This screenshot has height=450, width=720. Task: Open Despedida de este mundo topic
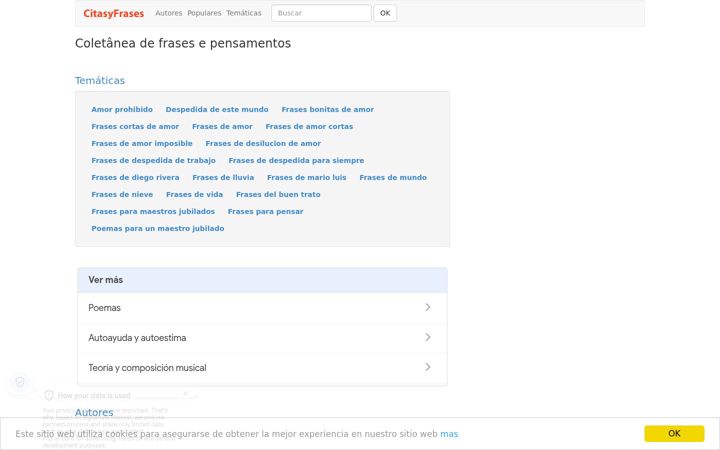(217, 109)
